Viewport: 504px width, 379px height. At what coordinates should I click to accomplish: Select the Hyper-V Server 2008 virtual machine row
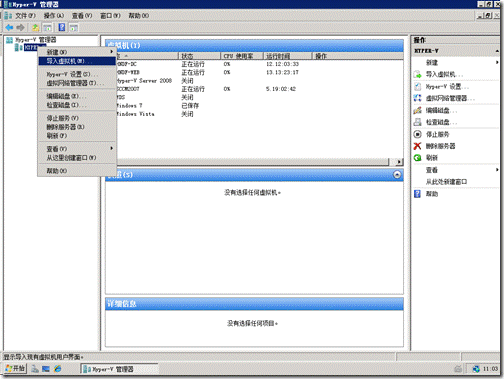click(x=259, y=81)
